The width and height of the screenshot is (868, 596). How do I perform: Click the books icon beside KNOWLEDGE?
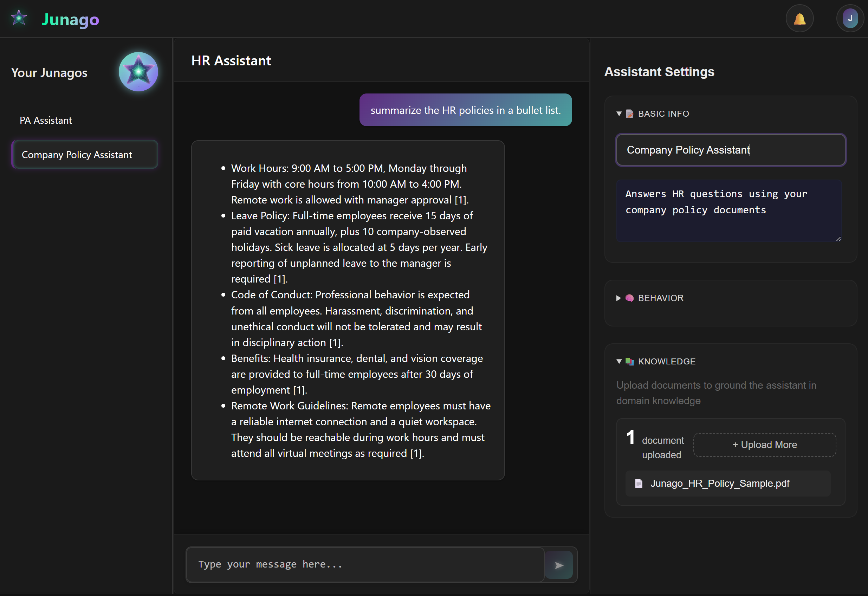629,362
